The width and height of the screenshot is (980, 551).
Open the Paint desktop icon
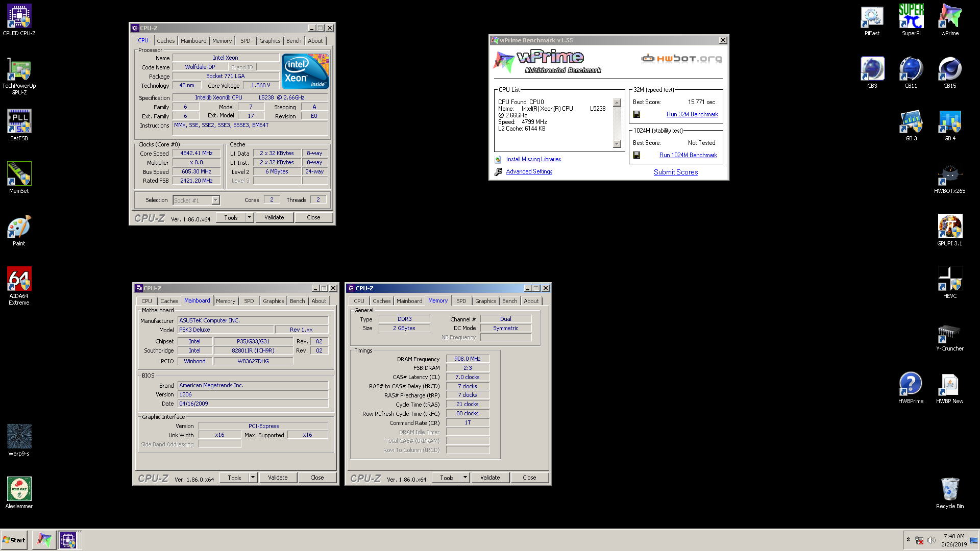point(19,230)
